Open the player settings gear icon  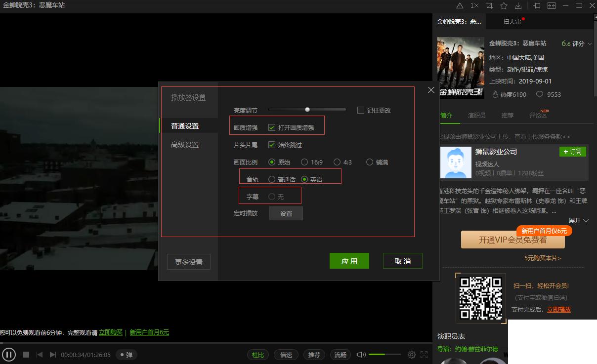click(412, 354)
